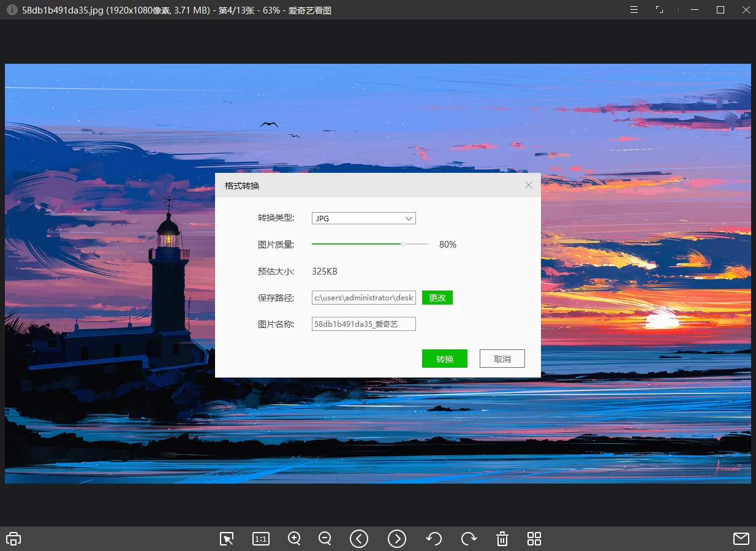Select the crop/edit tool icon

[226, 539]
